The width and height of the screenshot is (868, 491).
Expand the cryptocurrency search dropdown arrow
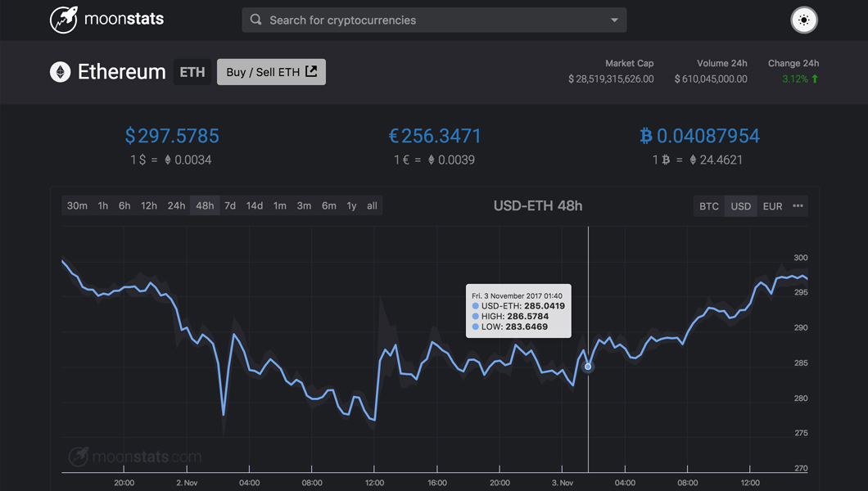click(614, 20)
